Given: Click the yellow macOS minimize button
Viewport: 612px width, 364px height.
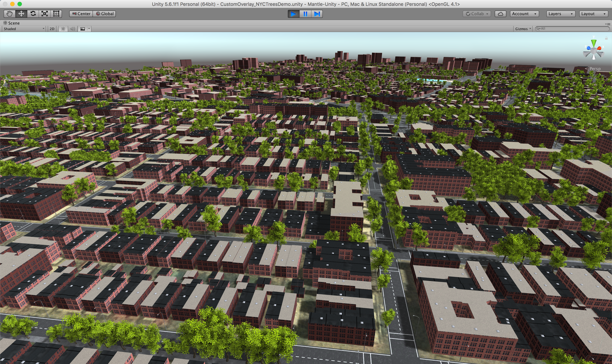Looking at the screenshot, I should 13,4.
